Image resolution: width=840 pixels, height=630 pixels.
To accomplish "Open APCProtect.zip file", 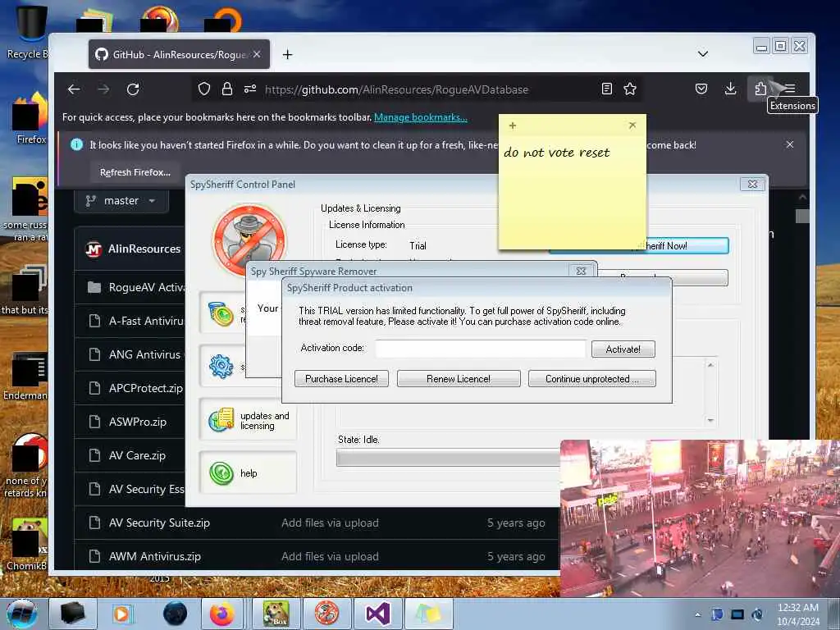I will pyautogui.click(x=146, y=388).
